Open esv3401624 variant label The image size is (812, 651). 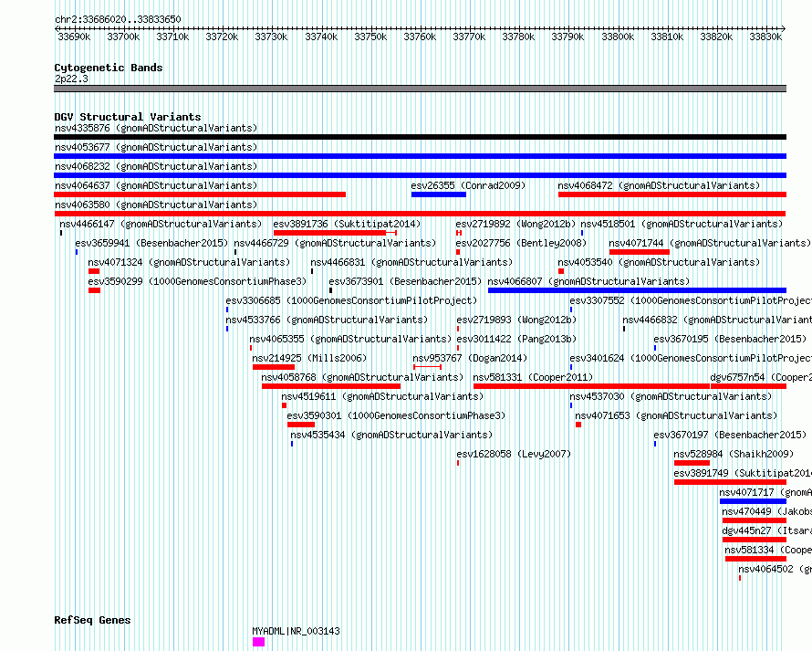point(691,358)
